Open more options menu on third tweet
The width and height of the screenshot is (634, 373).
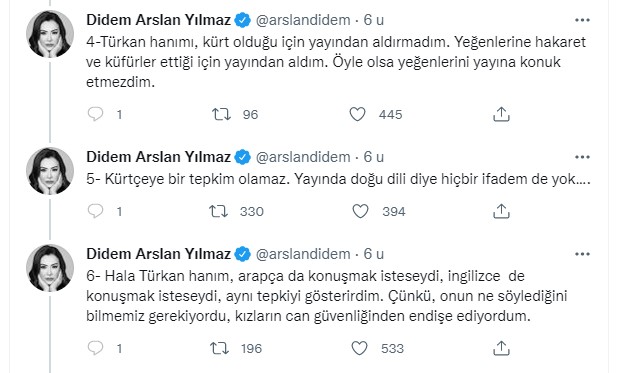582,254
